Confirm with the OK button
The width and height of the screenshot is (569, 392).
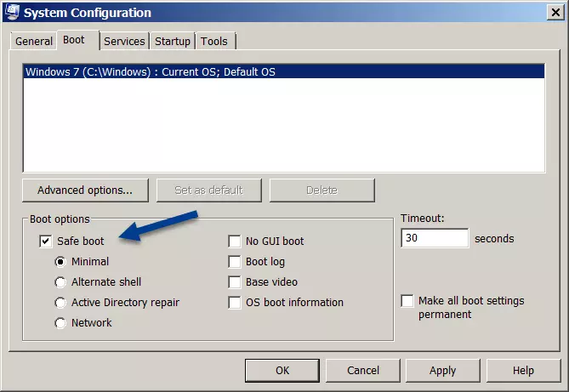(x=282, y=371)
